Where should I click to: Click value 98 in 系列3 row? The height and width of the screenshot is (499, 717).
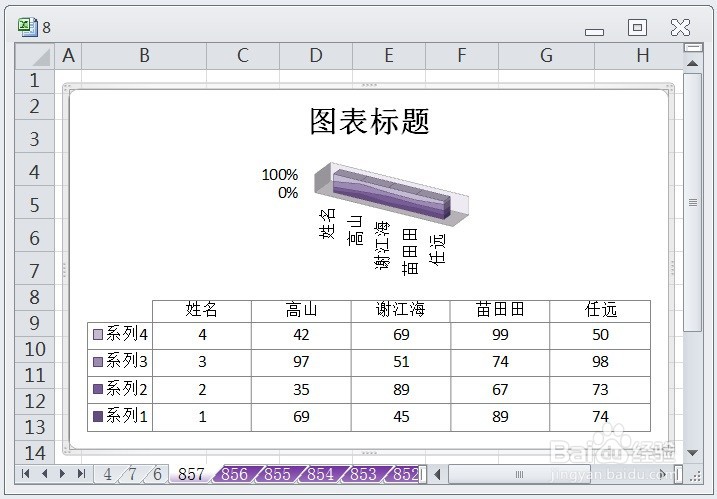[600, 362]
